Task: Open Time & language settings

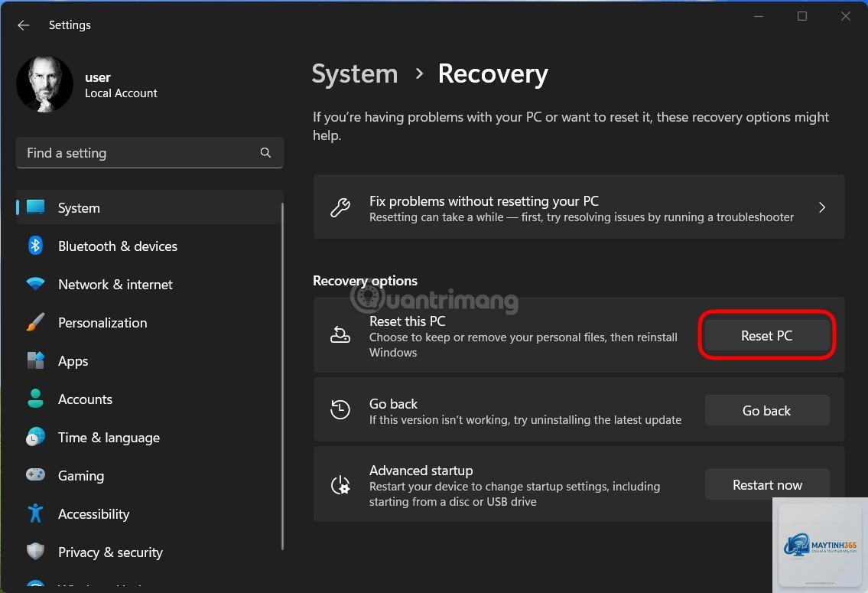Action: [149, 437]
